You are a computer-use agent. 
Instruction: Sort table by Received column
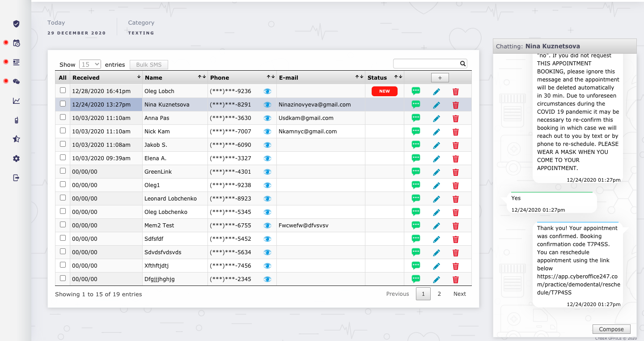(106, 77)
